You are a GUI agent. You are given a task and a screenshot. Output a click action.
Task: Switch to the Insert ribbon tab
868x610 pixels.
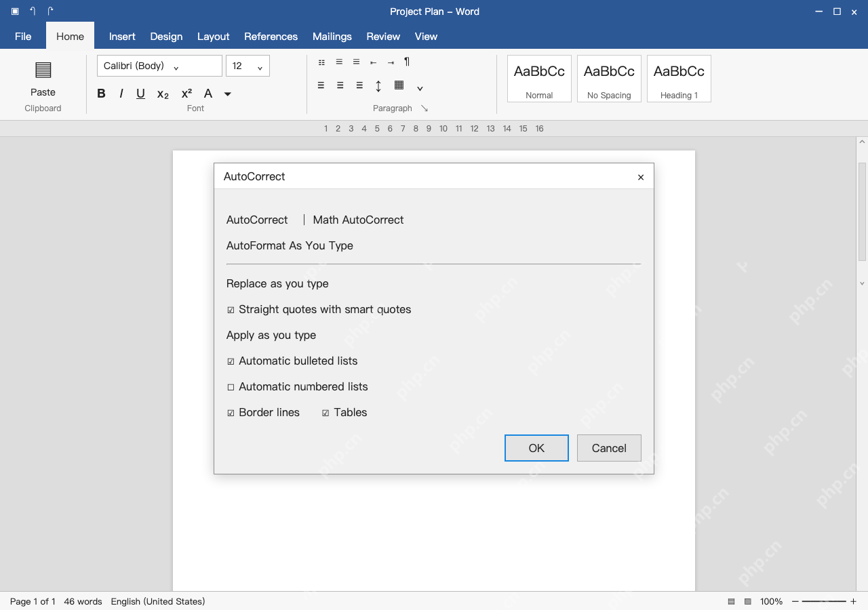pos(122,37)
